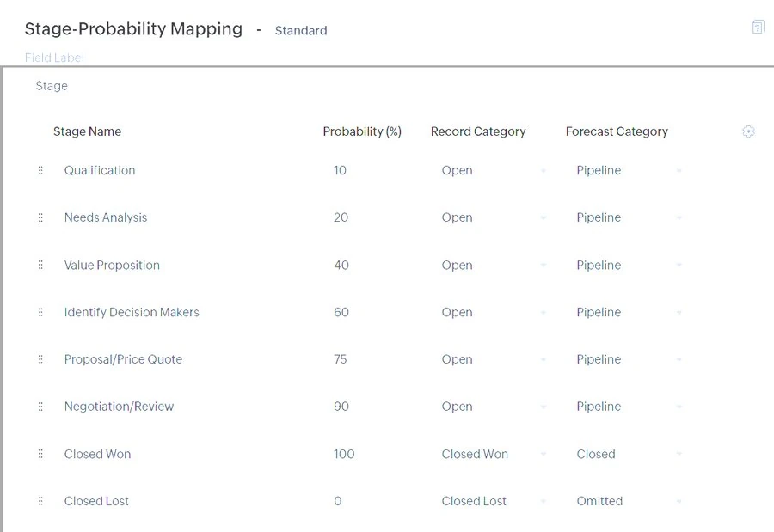
Task: Open Forecast Category dropdown for Needs Analysis
Action: click(629, 217)
